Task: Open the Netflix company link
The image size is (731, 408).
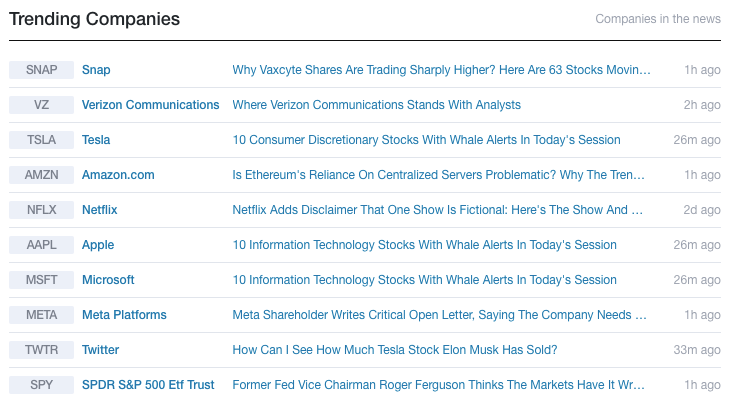Action: coord(100,210)
